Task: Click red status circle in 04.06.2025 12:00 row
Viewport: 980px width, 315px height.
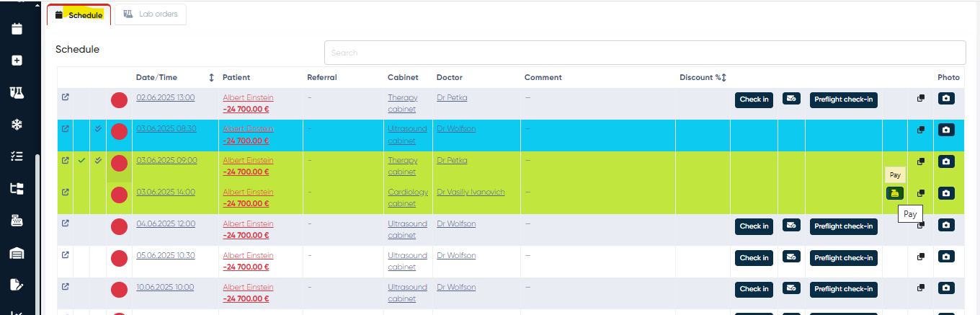Action: click(119, 227)
